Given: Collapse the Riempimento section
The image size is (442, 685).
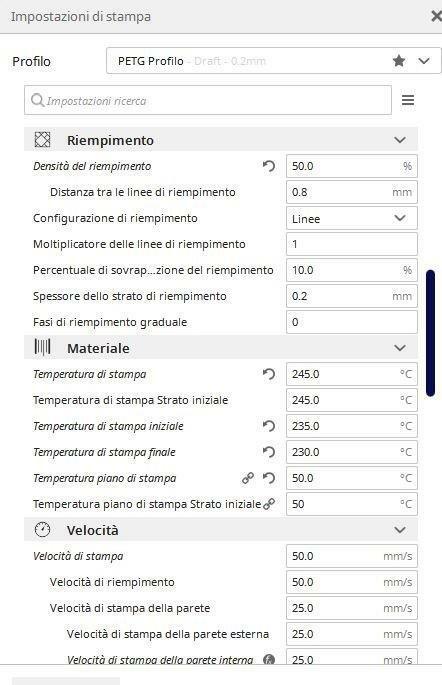Looking at the screenshot, I should [400, 140].
